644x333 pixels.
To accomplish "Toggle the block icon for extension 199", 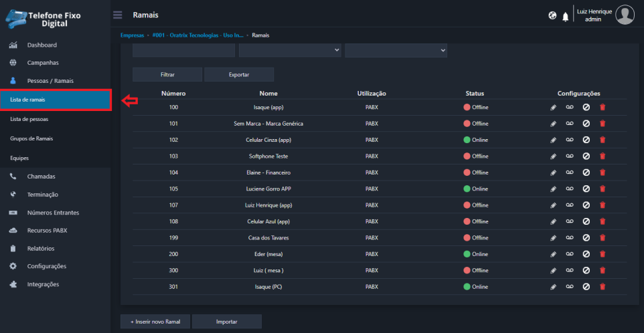I will click(586, 238).
